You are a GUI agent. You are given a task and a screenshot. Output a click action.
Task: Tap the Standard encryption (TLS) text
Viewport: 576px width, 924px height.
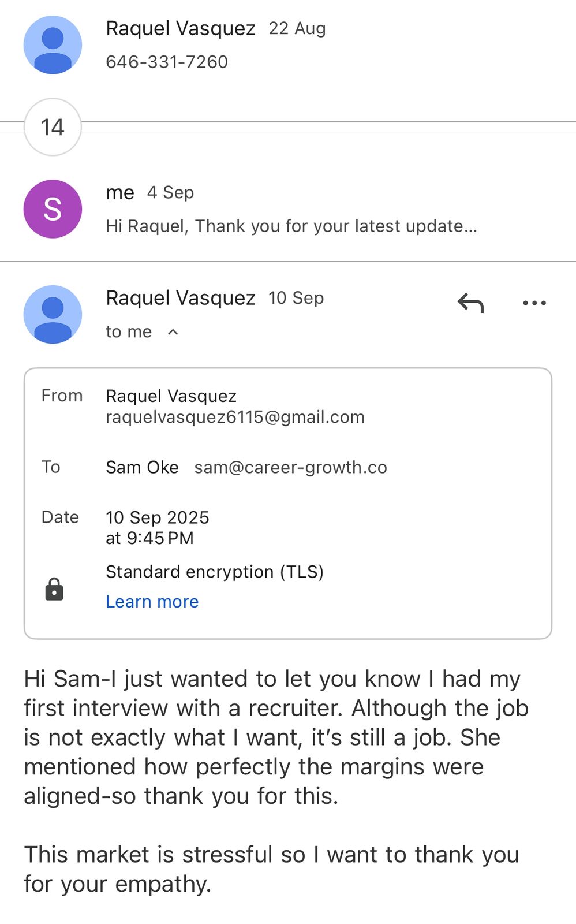pos(214,572)
